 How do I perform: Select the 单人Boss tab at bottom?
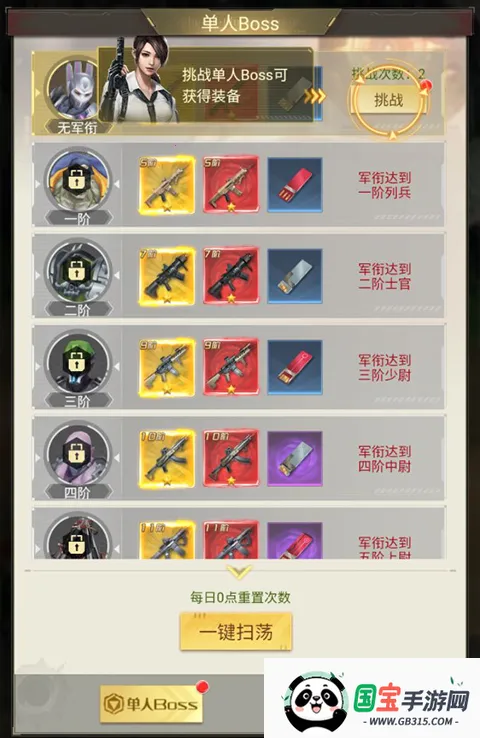tap(152, 704)
